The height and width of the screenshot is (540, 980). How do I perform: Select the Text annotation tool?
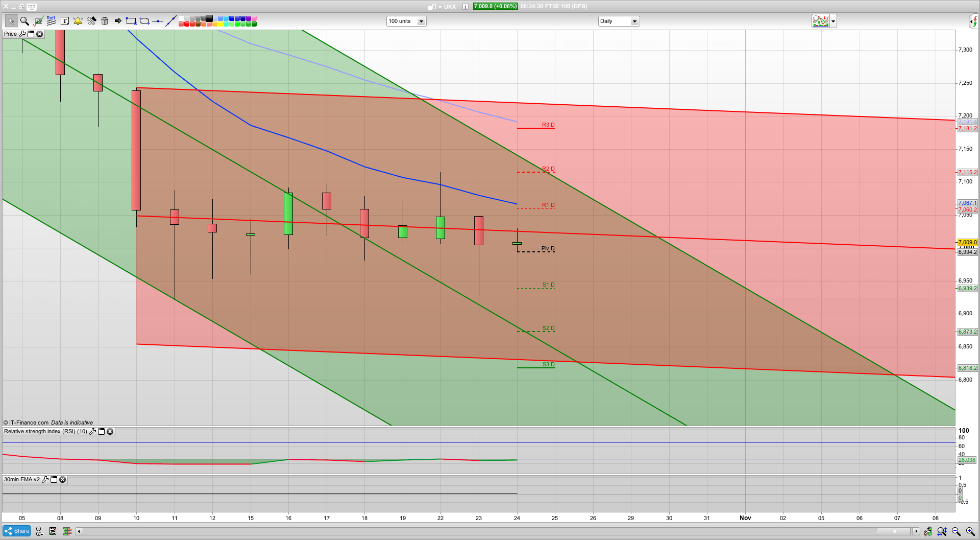tap(65, 21)
